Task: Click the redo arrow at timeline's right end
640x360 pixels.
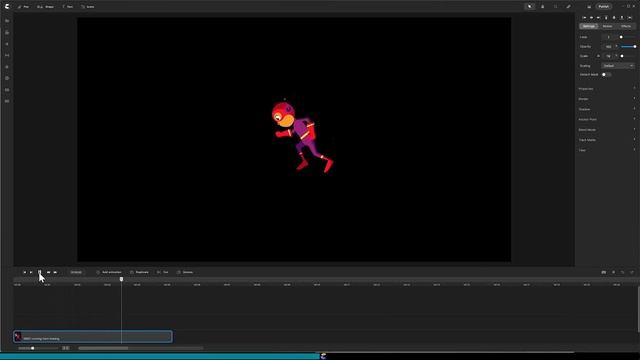Action: [x=632, y=272]
